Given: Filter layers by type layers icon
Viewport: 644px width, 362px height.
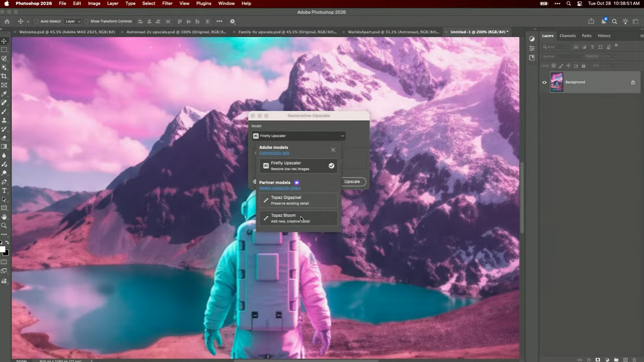Looking at the screenshot, I should (x=592, y=47).
